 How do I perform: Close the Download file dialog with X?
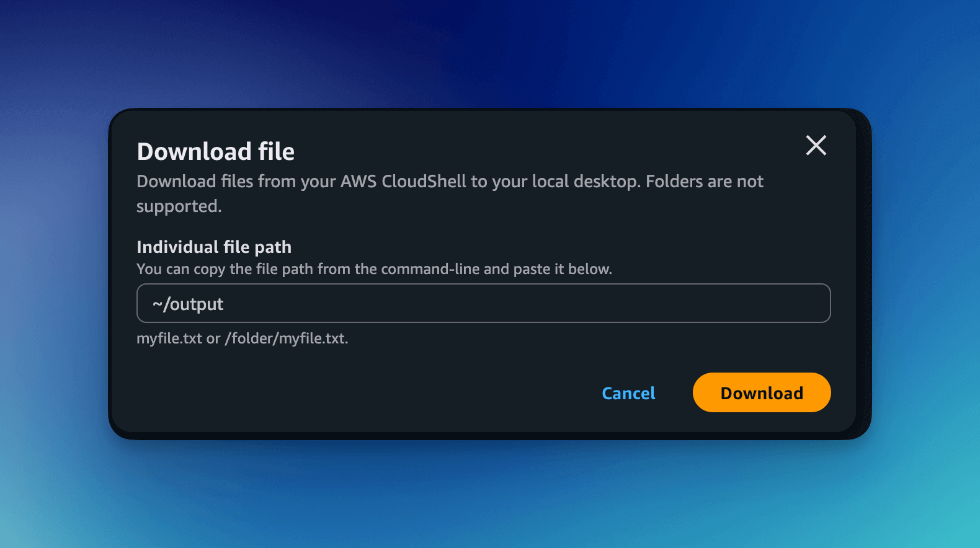[x=816, y=145]
